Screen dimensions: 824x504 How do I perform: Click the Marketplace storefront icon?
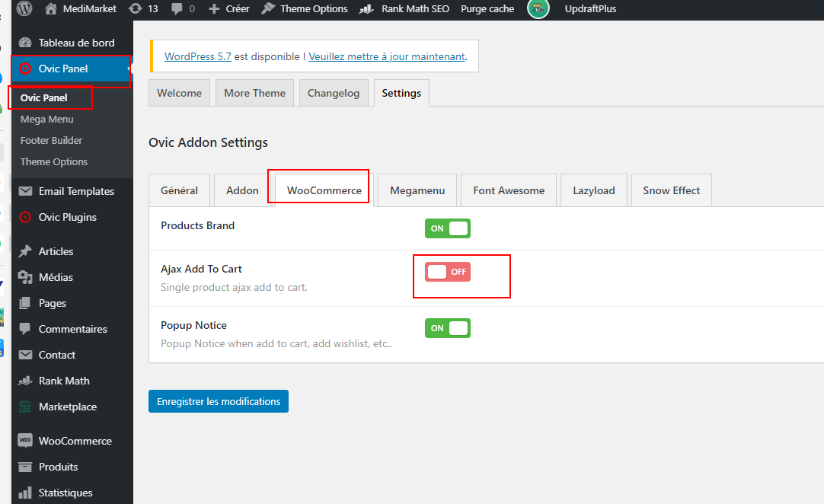click(x=25, y=407)
